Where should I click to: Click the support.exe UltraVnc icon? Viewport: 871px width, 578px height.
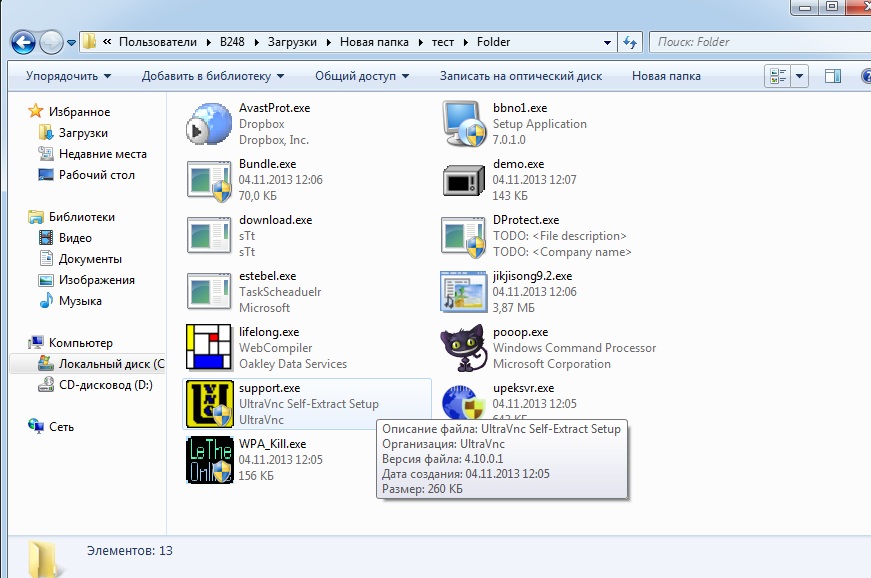coord(209,404)
